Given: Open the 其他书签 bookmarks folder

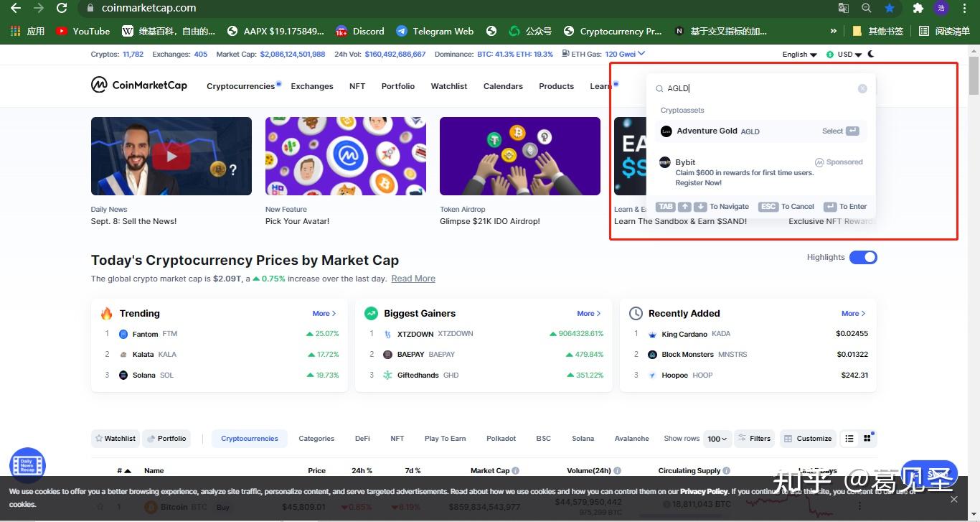Looking at the screenshot, I should tap(877, 31).
